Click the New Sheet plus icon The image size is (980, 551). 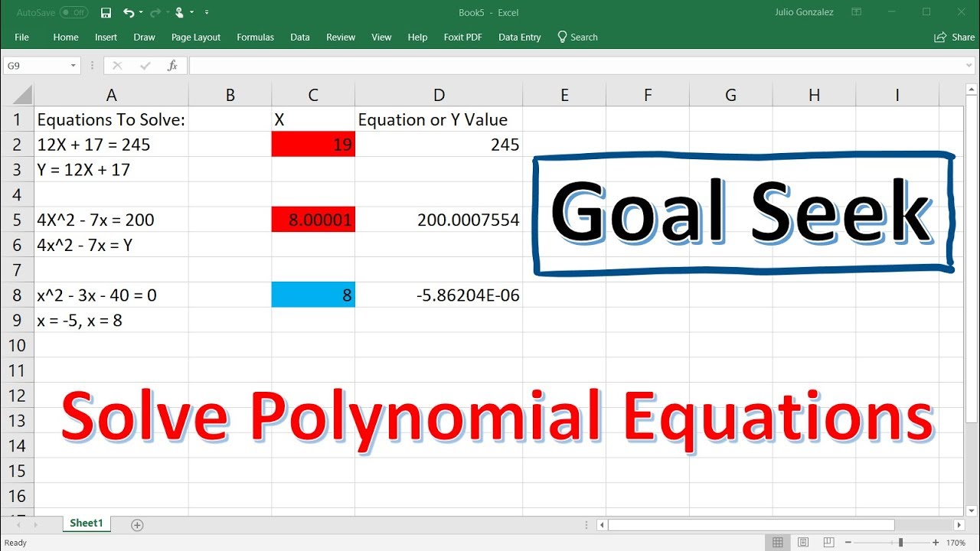coord(137,525)
